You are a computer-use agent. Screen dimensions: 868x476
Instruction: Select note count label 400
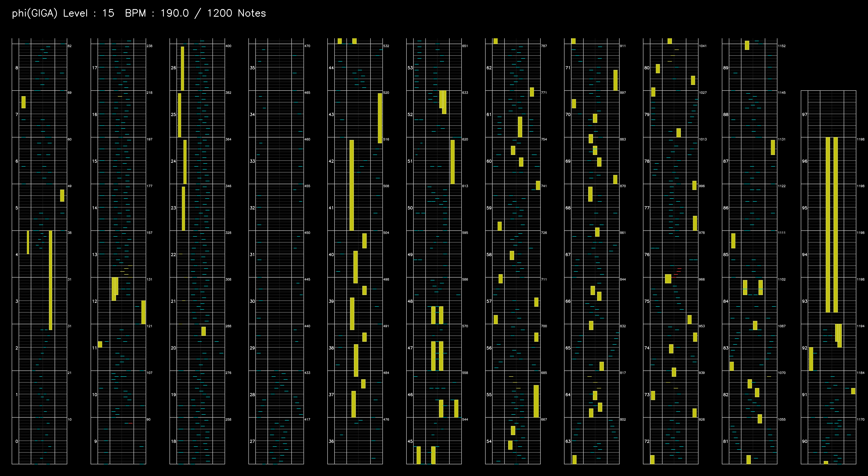pyautogui.click(x=228, y=46)
